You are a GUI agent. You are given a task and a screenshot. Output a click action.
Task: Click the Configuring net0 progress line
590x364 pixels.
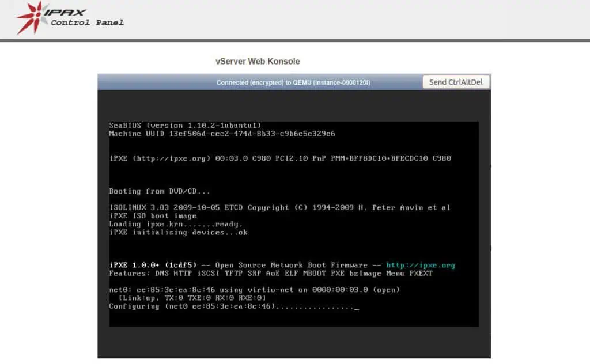tap(230, 306)
